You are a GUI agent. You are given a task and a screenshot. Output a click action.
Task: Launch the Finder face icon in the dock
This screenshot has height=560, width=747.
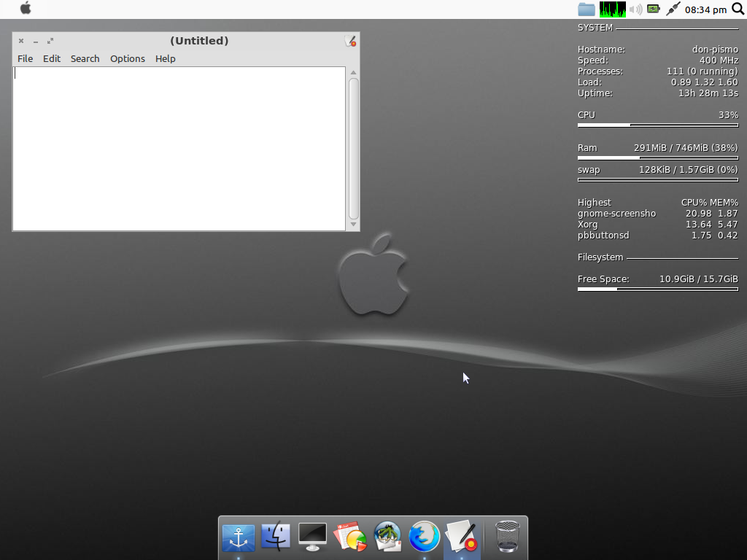pos(275,536)
